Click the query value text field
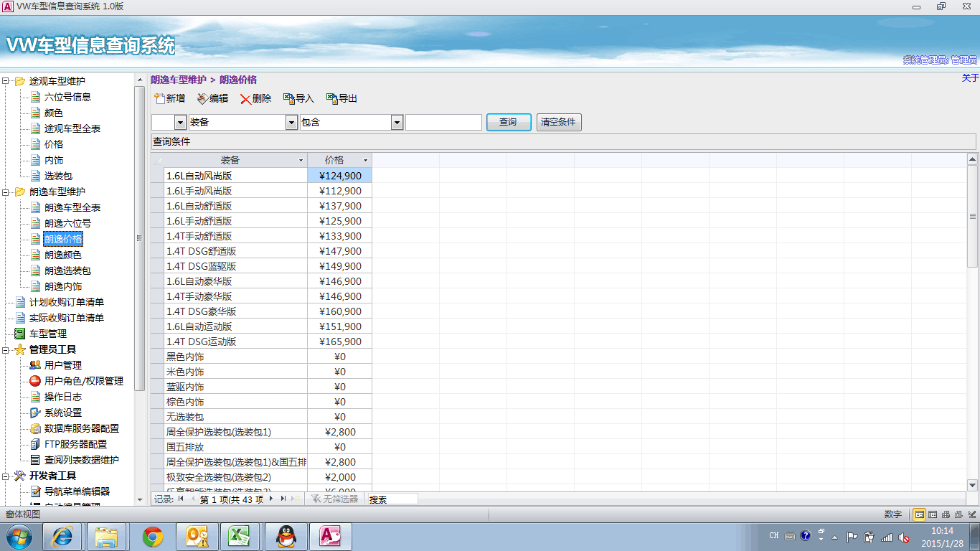Image resolution: width=980 pixels, height=551 pixels. tap(443, 123)
